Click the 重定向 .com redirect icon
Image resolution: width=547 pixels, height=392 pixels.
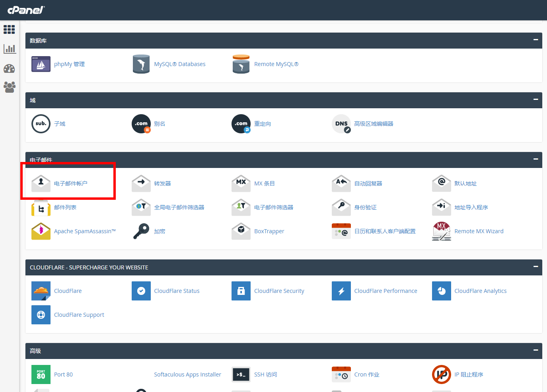(241, 124)
